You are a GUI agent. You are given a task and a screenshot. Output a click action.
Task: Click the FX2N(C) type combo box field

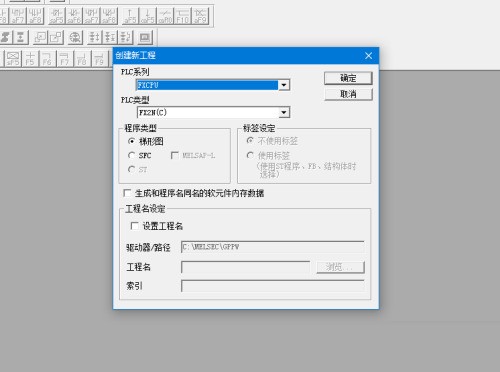(213, 112)
